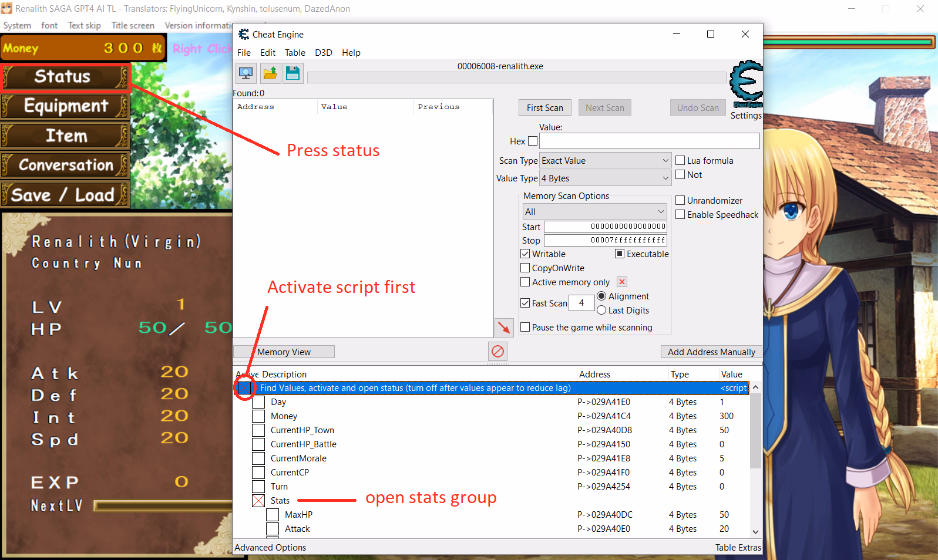
Task: Click red X beside Active memory only
Action: [622, 282]
